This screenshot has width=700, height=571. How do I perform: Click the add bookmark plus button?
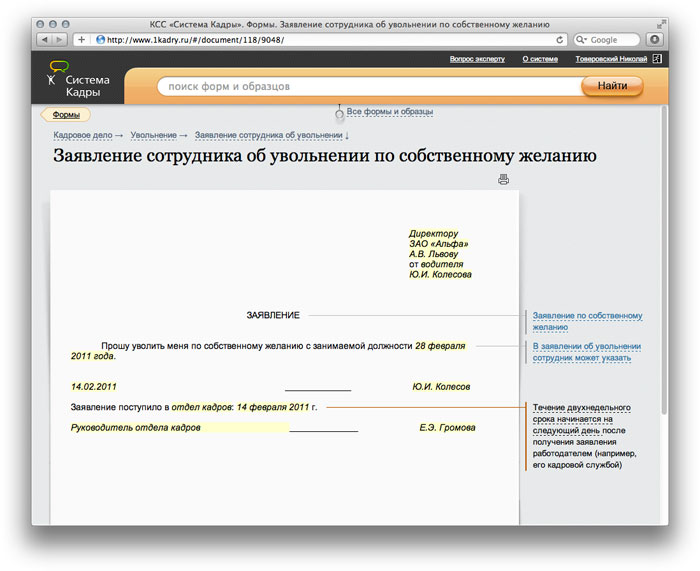81,40
